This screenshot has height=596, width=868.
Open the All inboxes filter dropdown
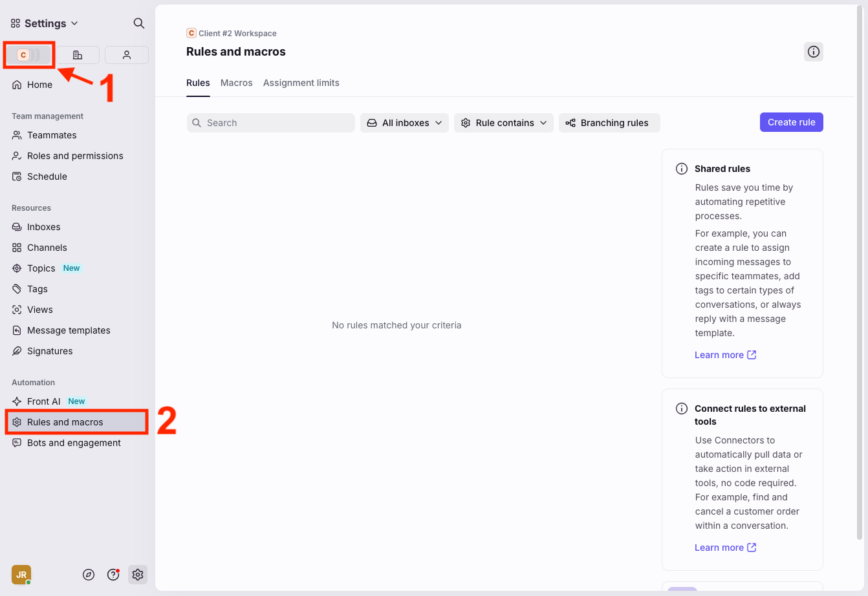coord(404,123)
